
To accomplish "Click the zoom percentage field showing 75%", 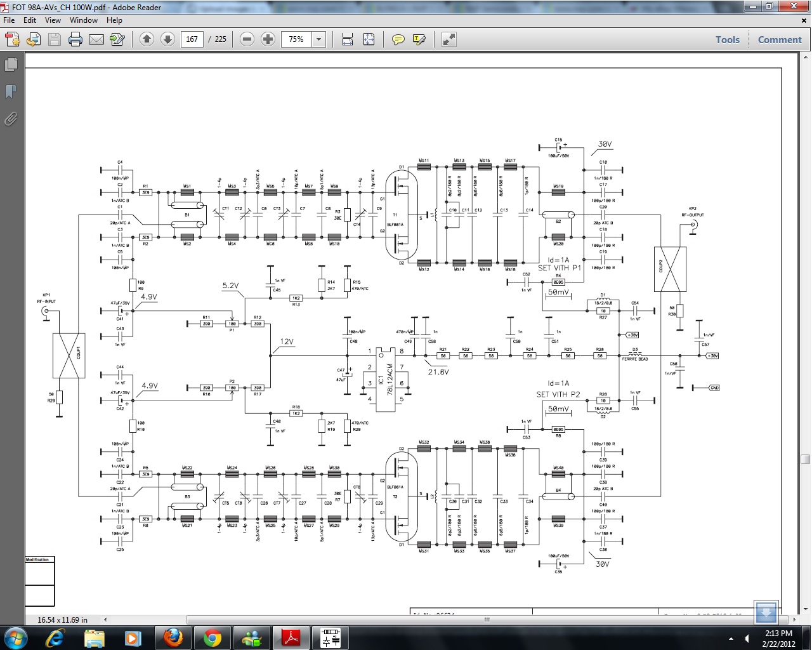I will point(297,39).
